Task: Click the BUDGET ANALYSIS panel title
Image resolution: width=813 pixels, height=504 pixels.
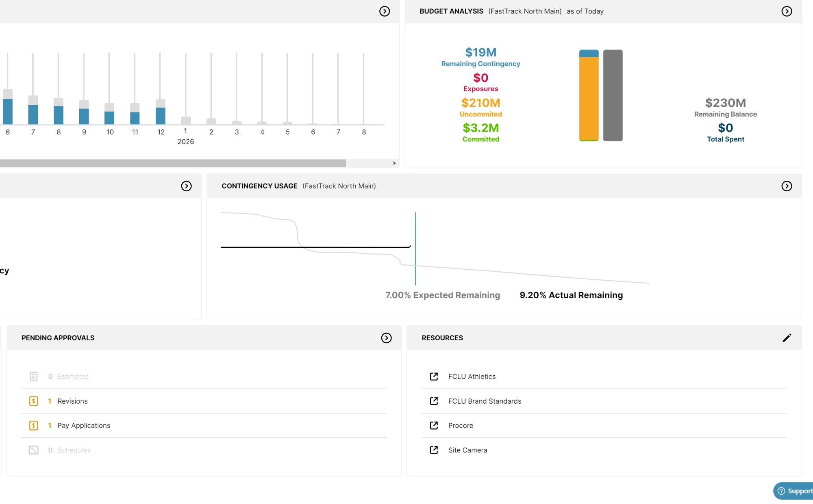Action: coord(451,11)
